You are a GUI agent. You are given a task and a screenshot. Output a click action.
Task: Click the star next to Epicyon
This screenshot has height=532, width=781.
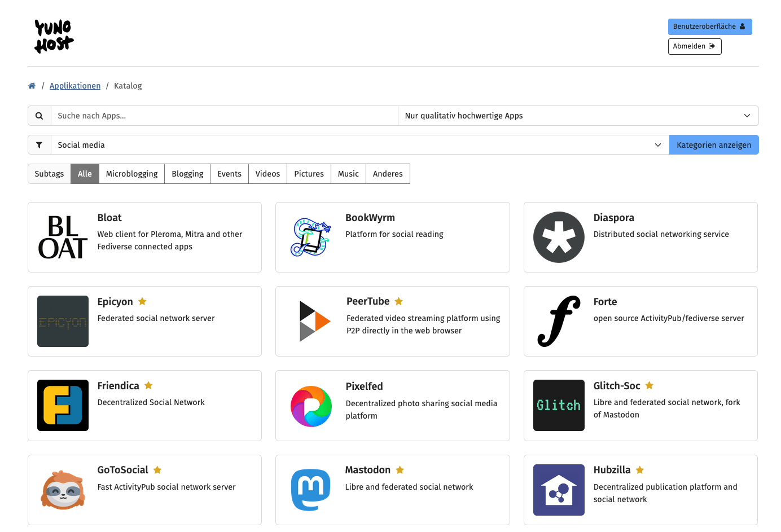pyautogui.click(x=142, y=301)
